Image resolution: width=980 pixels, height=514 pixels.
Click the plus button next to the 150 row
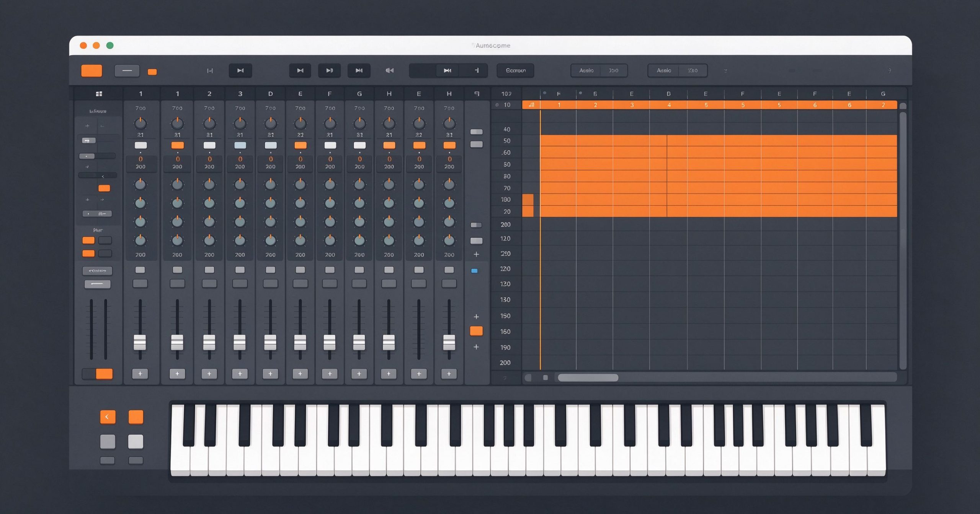pyautogui.click(x=476, y=317)
